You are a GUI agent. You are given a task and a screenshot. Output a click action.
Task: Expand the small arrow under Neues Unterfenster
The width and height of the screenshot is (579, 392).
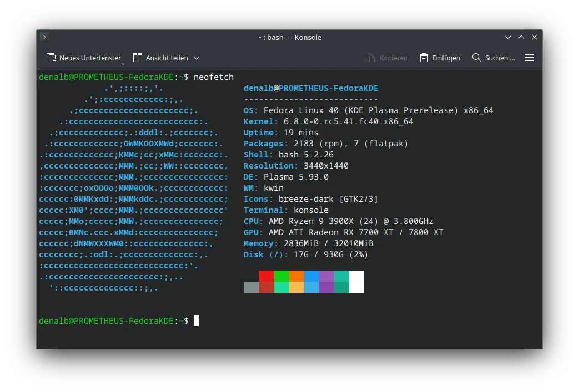pyautogui.click(x=123, y=64)
